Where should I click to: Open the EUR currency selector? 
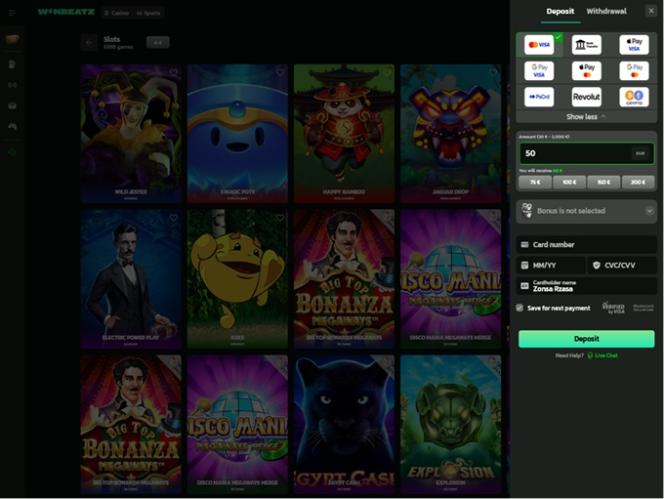[x=640, y=154]
